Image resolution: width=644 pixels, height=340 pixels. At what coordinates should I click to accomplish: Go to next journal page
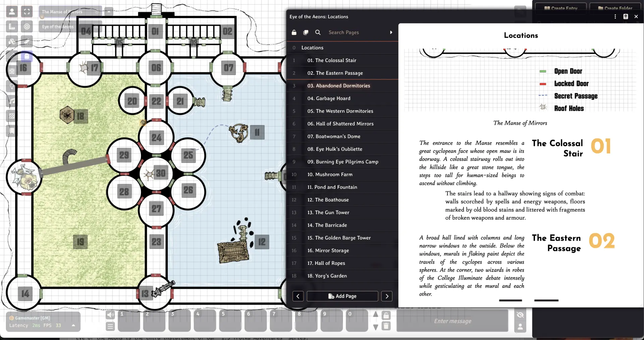click(x=387, y=296)
